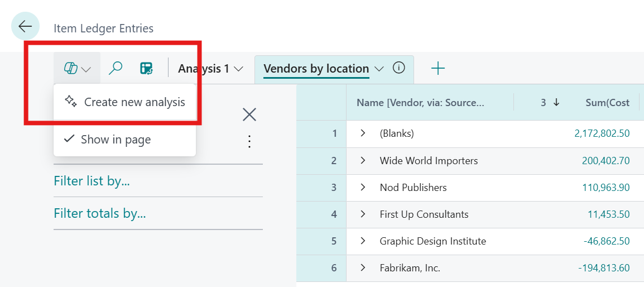Click the Name Vendor column header
Screen dimensions: 644x287
(x=420, y=103)
